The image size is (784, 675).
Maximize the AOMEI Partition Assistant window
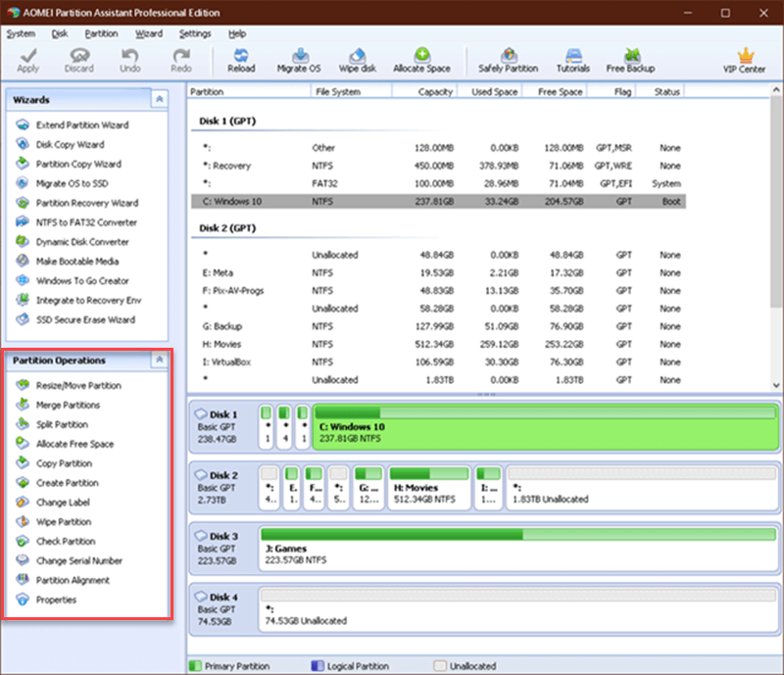click(x=725, y=13)
